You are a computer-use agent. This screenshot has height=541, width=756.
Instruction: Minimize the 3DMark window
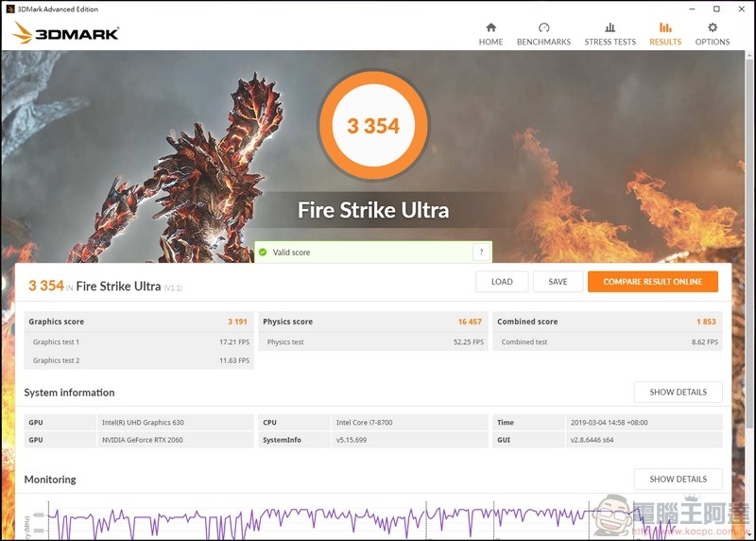tap(692, 9)
